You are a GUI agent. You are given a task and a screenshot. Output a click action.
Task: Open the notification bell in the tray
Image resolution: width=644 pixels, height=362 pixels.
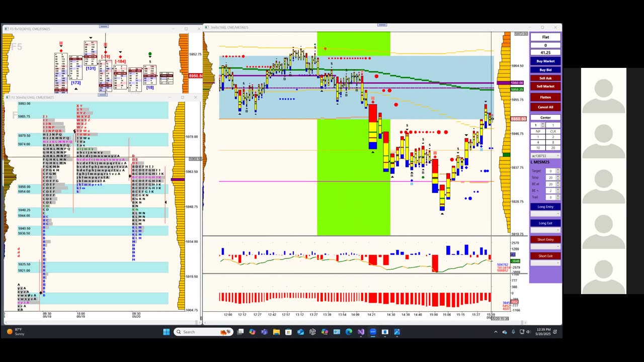point(554,332)
